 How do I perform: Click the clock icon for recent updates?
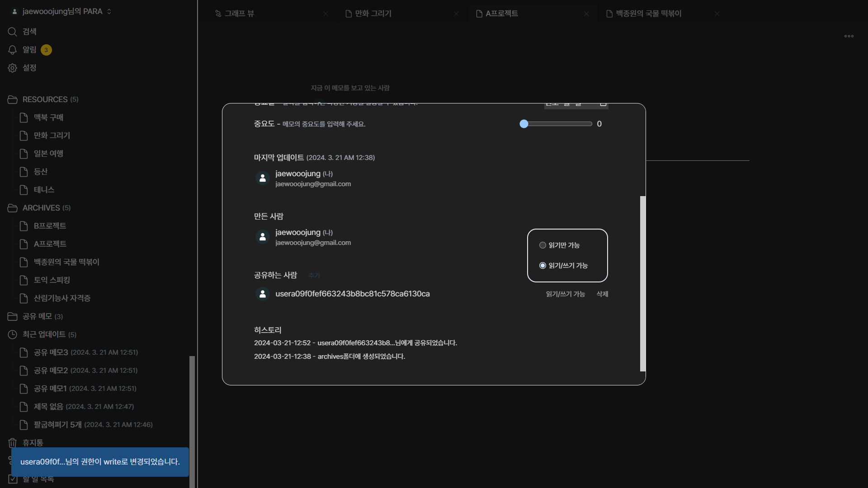pyautogui.click(x=12, y=334)
